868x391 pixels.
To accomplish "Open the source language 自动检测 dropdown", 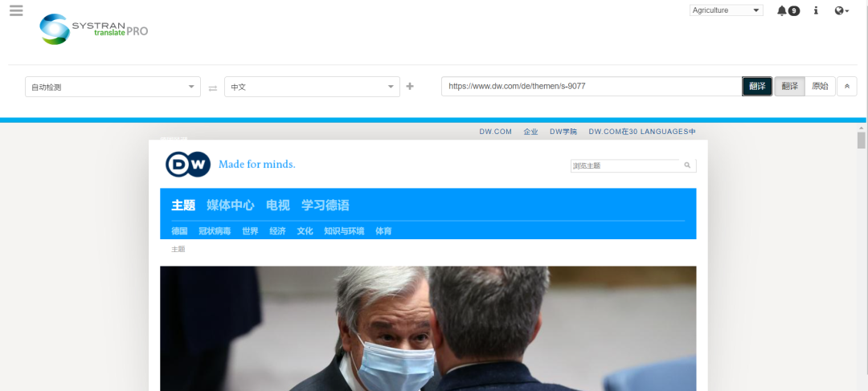I will (113, 87).
